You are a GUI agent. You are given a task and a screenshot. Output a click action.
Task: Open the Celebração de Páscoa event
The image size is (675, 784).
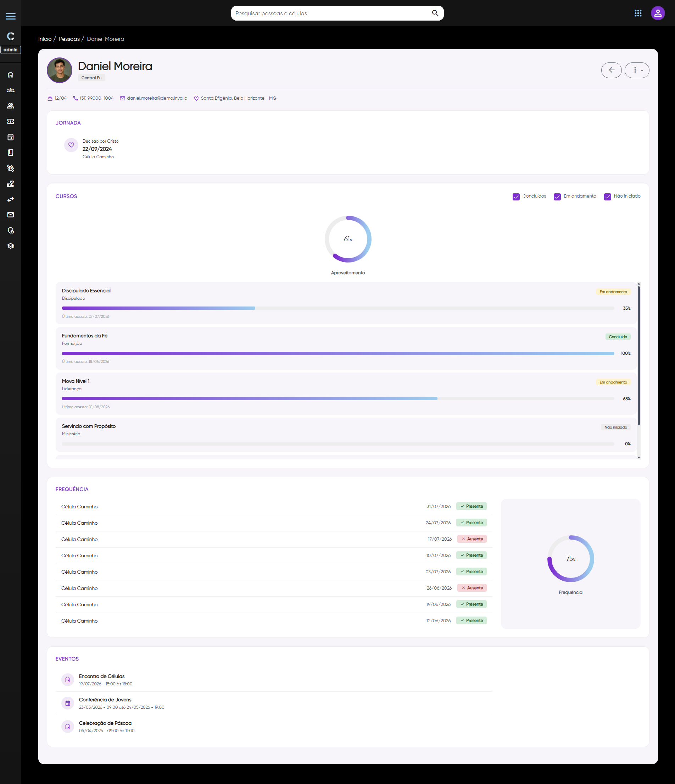(x=274, y=727)
